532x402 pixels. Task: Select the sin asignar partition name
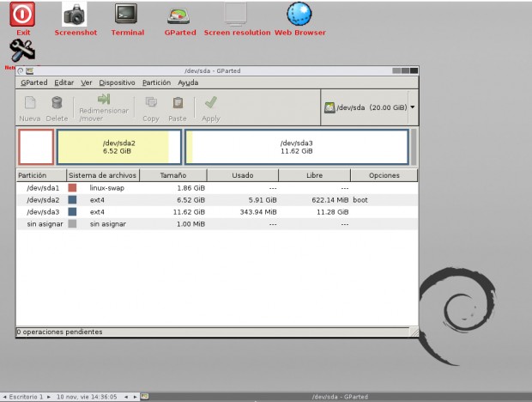[45, 224]
